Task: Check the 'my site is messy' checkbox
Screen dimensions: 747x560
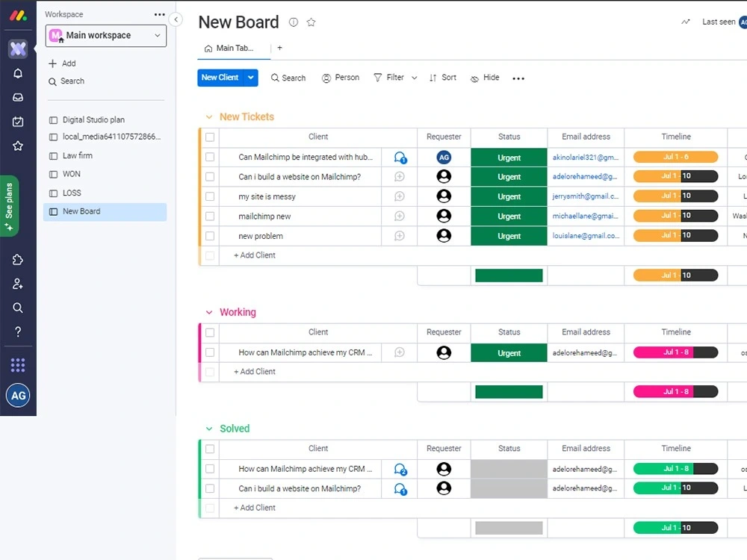Action: click(x=210, y=196)
